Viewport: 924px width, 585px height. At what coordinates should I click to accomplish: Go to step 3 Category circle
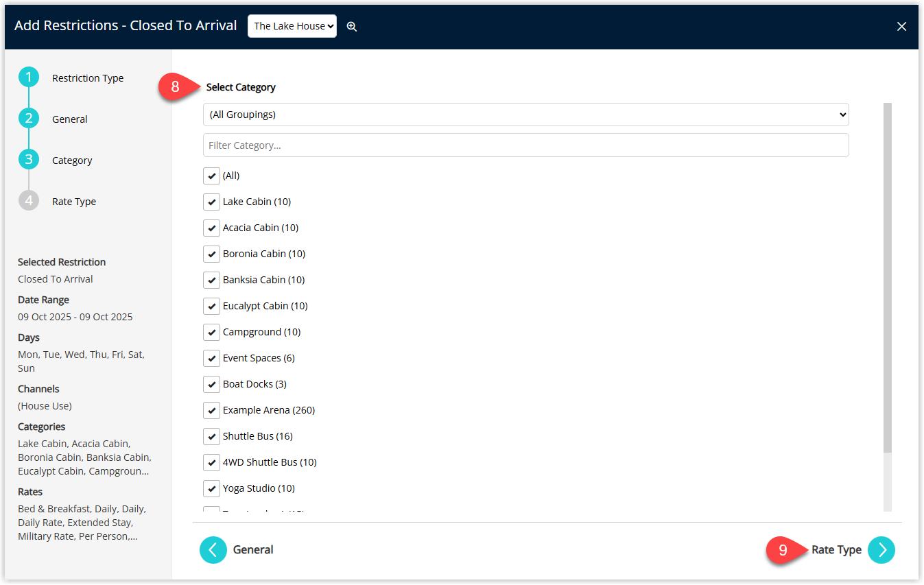(29, 160)
